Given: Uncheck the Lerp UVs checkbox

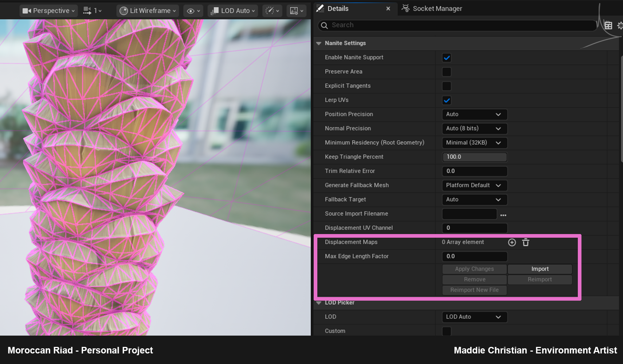Looking at the screenshot, I should click(x=447, y=100).
